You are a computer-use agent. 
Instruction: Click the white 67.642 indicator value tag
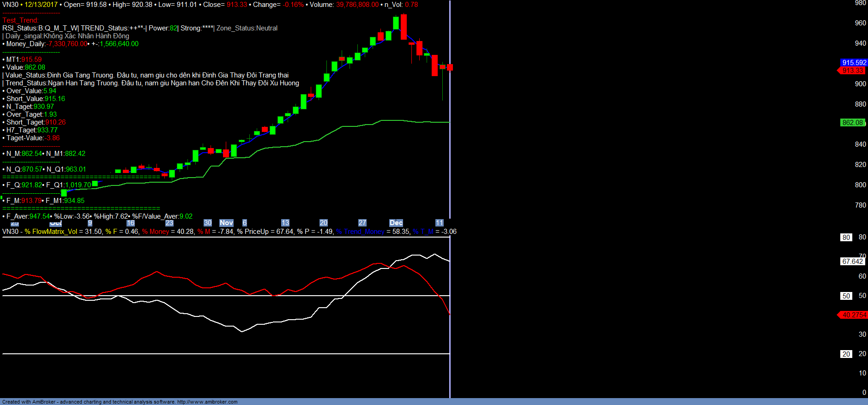point(852,262)
